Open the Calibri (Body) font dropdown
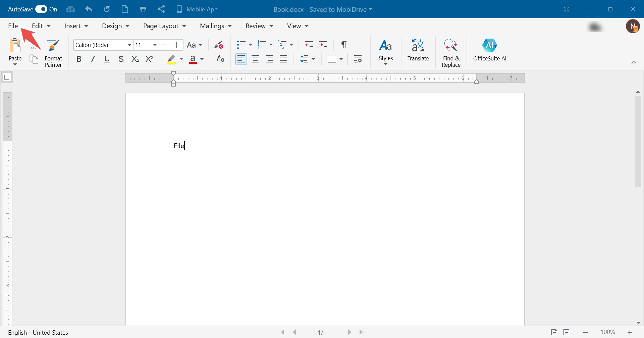644x338 pixels. click(129, 45)
